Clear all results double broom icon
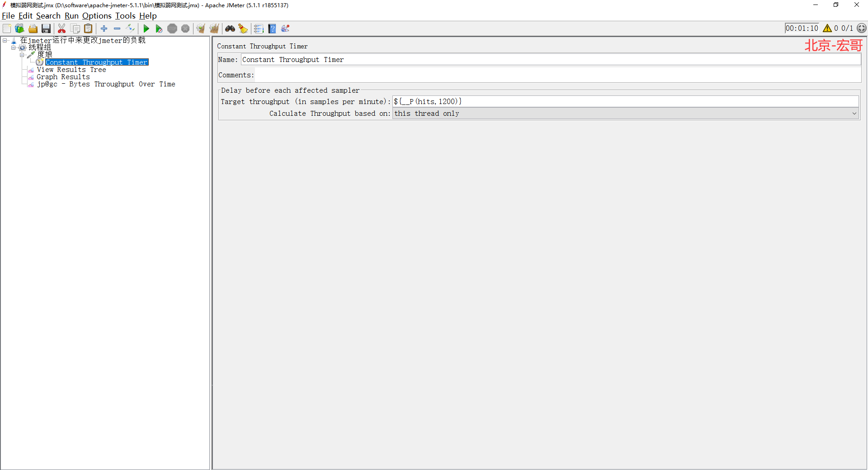Screen dimensions: 868x470 click(214, 28)
